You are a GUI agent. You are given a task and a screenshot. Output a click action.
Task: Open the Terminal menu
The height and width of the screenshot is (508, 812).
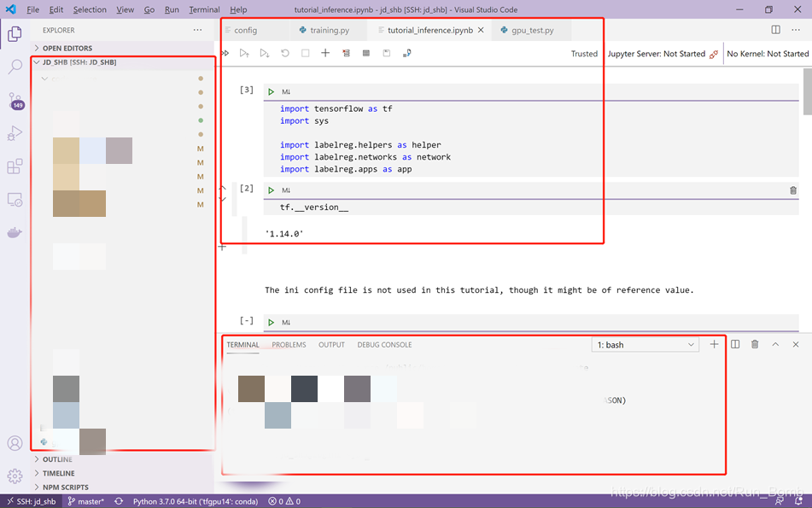204,9
